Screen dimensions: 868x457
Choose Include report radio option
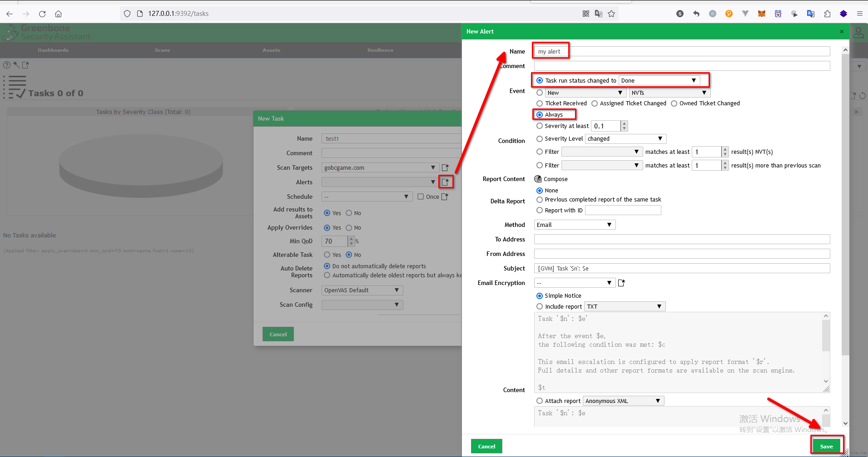pos(540,307)
